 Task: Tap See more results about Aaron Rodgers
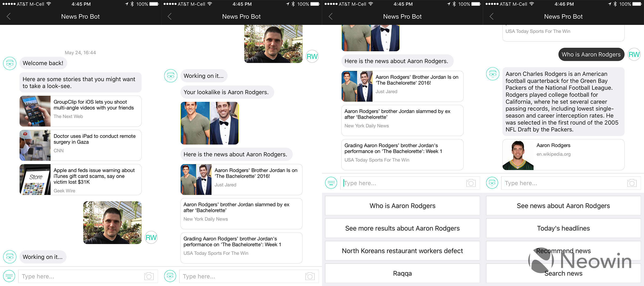[402, 228]
